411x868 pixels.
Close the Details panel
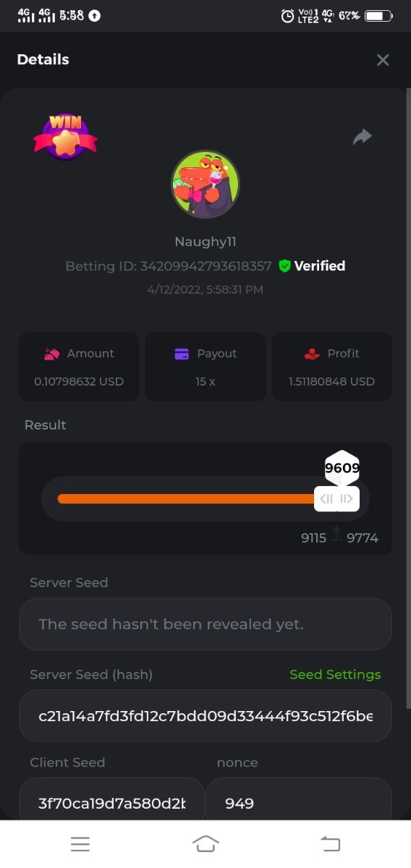point(383,60)
